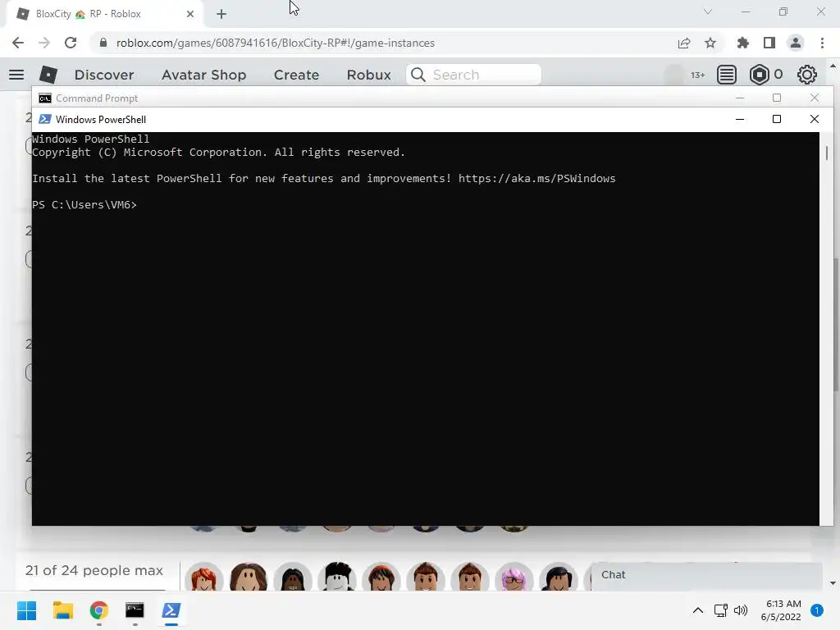Switch to Chrome in taskbar

point(98,610)
